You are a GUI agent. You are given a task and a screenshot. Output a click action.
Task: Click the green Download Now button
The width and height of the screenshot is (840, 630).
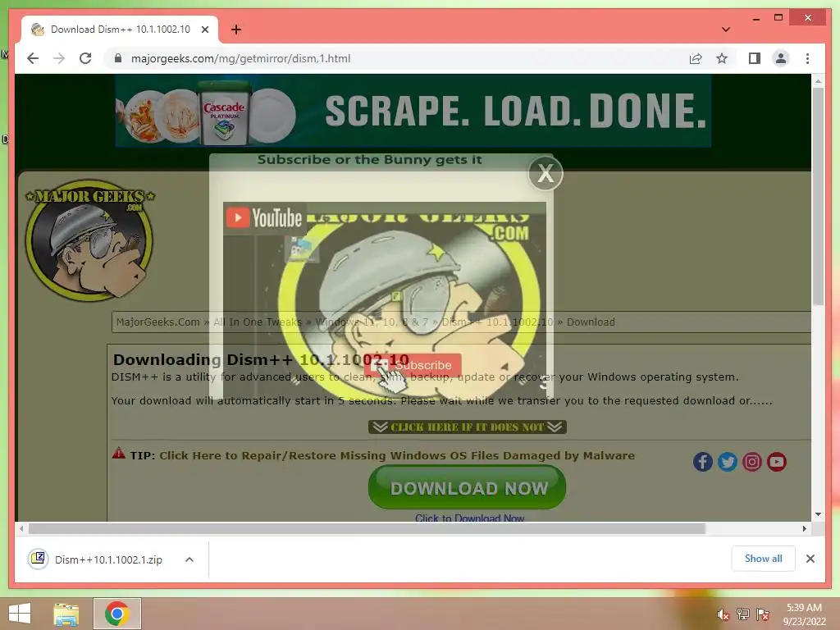coord(467,487)
